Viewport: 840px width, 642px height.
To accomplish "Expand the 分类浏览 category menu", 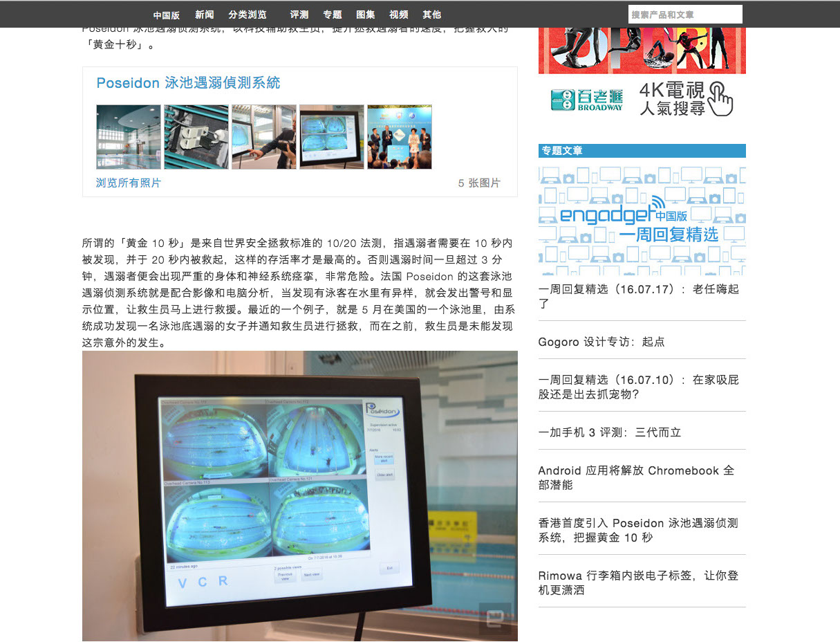I will tap(247, 15).
